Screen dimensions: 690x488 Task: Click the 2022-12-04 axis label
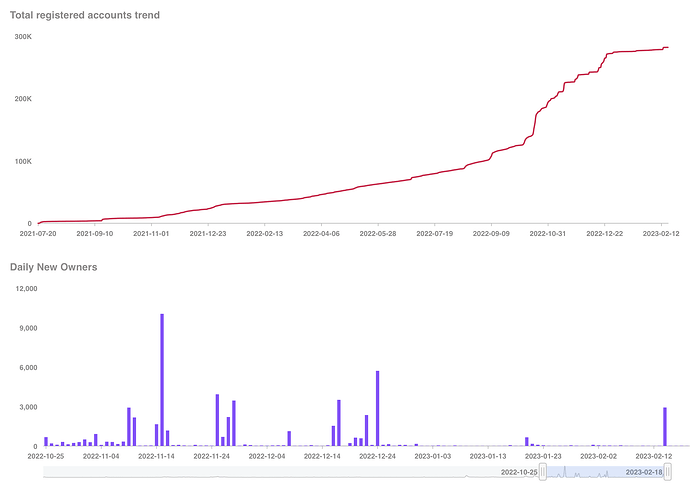point(267,456)
